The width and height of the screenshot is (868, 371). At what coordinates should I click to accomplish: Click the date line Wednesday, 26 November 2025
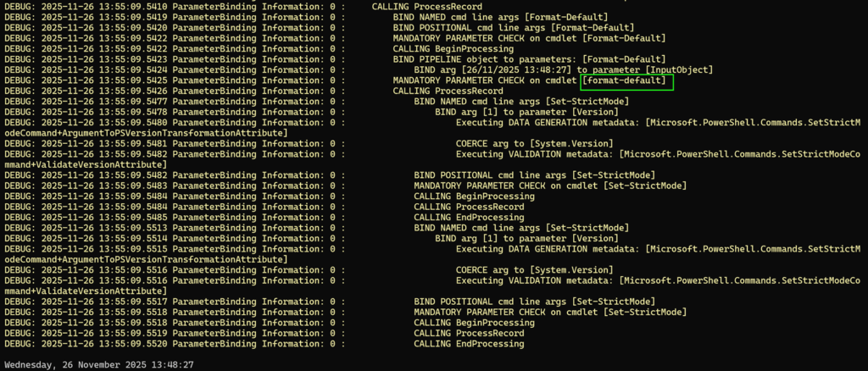tap(99, 364)
